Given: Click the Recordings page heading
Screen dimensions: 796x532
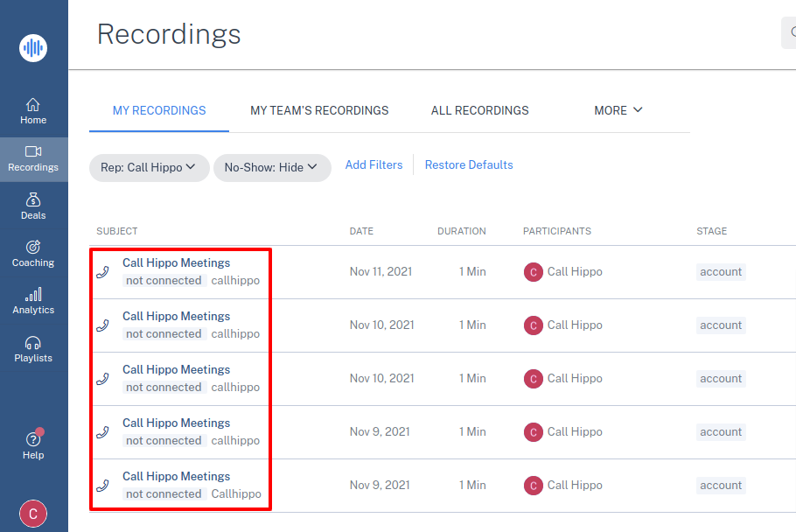Looking at the screenshot, I should pos(169,34).
